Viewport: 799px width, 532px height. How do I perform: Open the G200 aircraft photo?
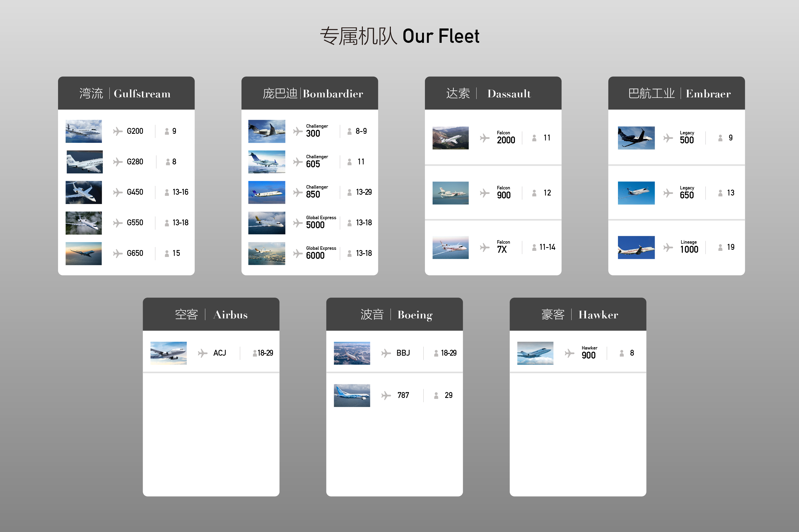tap(84, 131)
